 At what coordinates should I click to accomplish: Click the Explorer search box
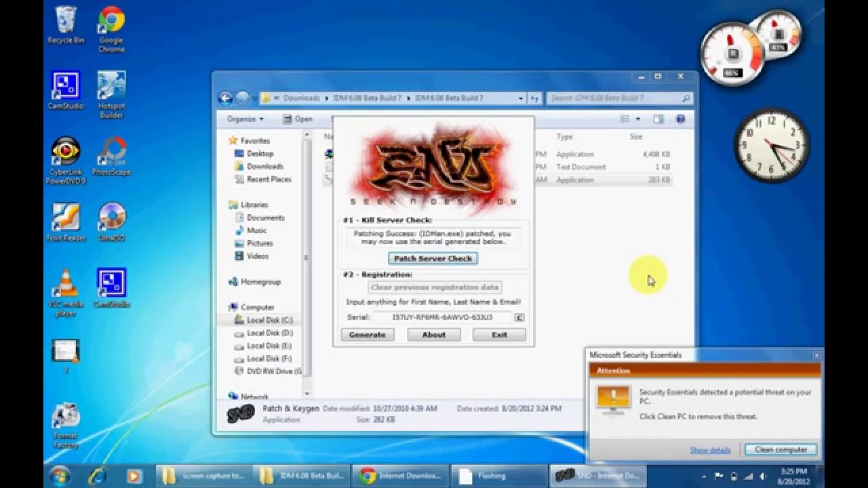click(620, 98)
